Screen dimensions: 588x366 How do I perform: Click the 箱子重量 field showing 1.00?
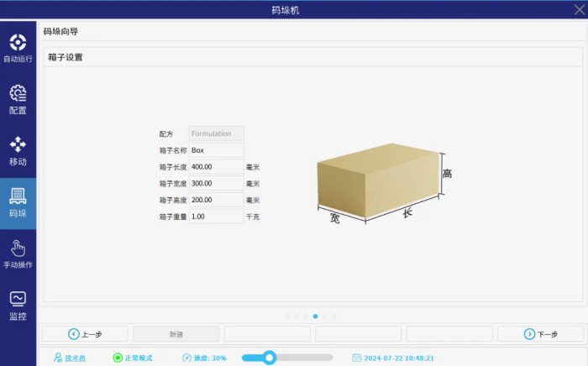(216, 217)
